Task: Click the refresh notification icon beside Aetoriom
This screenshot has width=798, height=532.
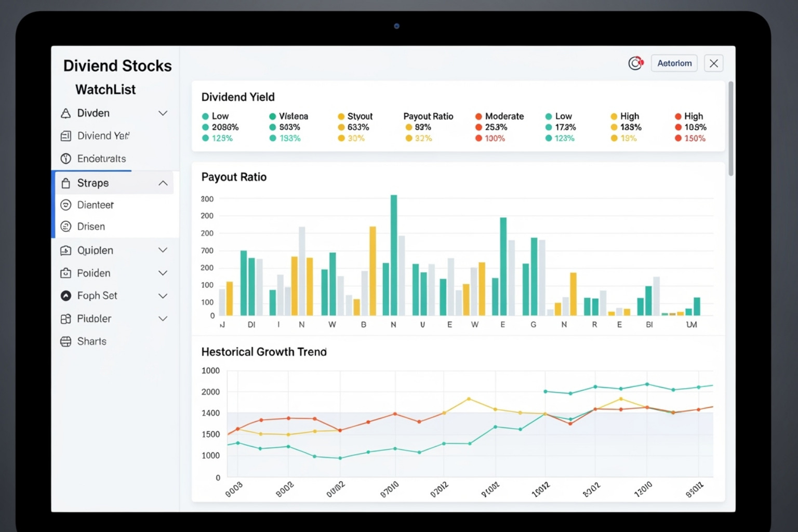Action: pos(635,63)
